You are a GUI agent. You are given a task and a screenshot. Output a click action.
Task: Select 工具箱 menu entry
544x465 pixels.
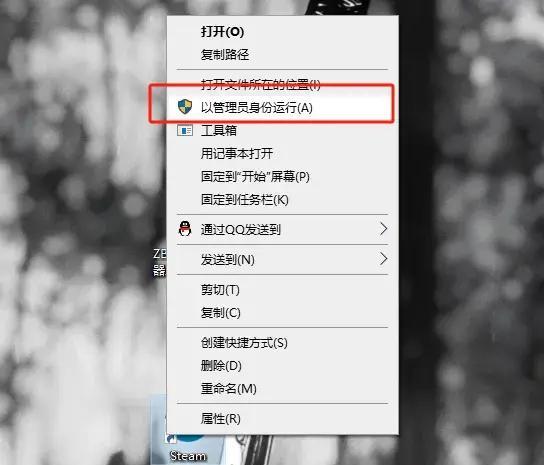point(282,130)
